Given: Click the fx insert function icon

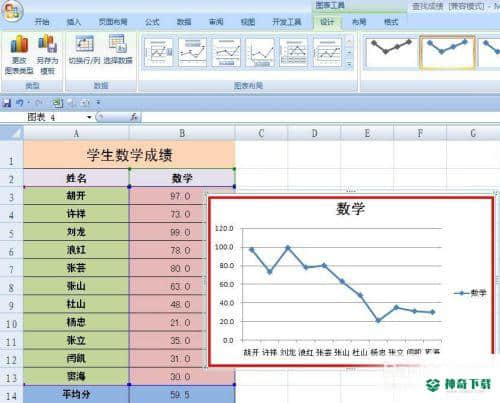Looking at the screenshot, I should 134,117.
